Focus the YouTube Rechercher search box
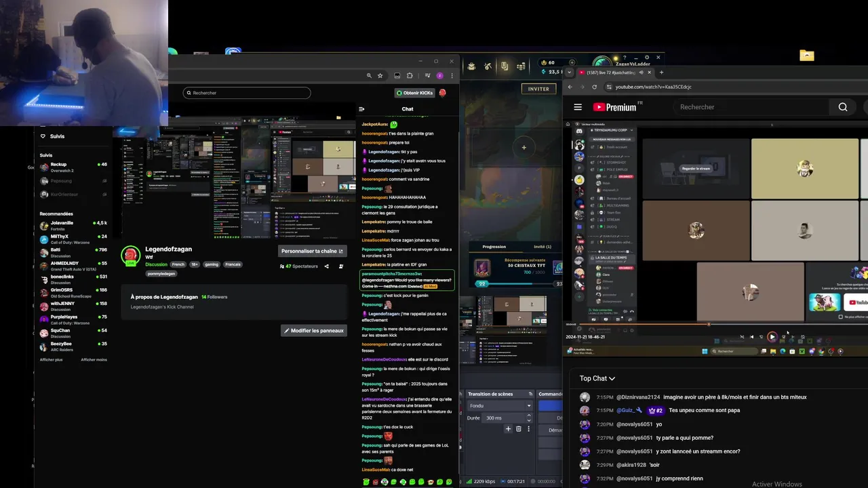 751,107
